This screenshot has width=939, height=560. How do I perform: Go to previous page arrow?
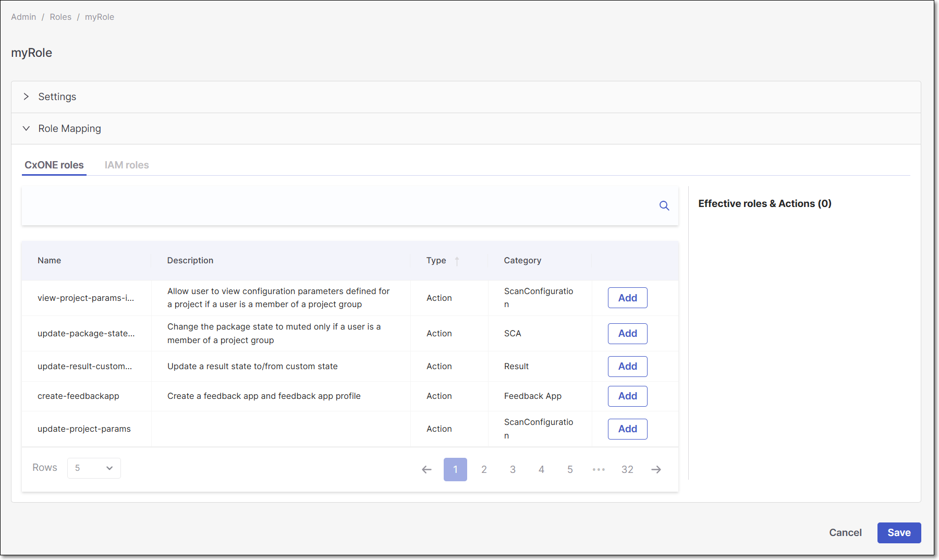(x=426, y=470)
